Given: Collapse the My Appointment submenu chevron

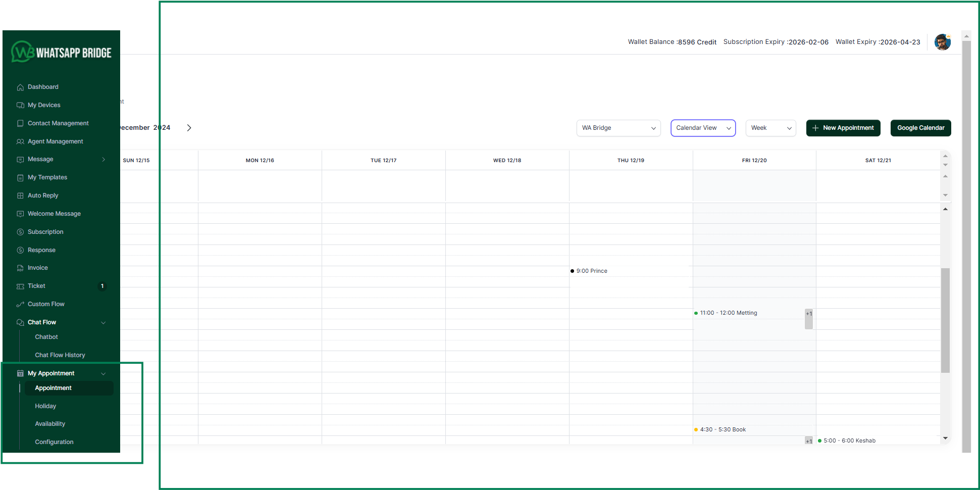Looking at the screenshot, I should 104,373.
